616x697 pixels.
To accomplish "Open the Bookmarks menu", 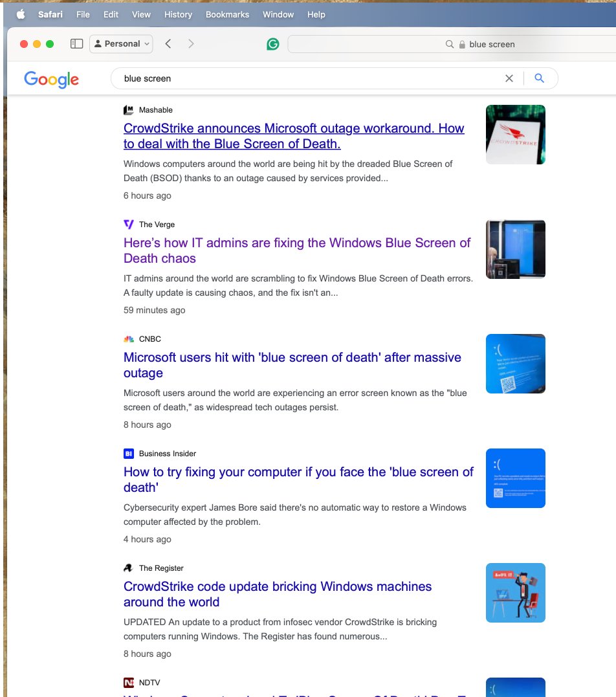I will [x=227, y=14].
